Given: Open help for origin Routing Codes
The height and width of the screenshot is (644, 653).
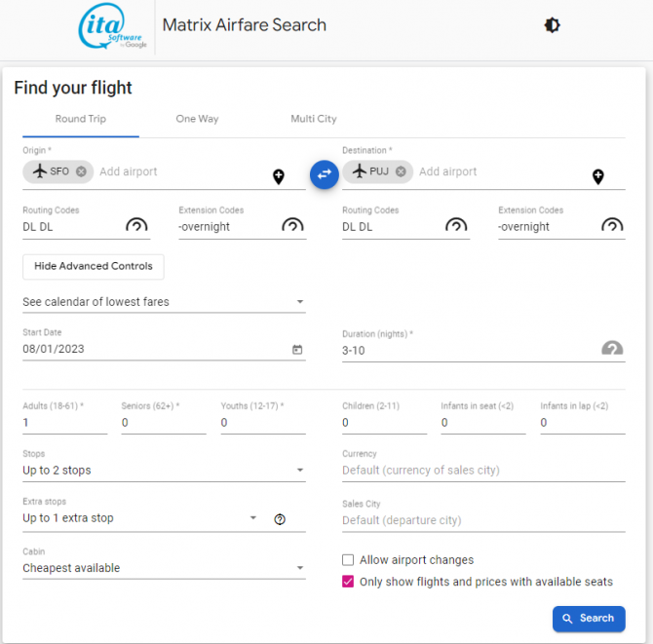Looking at the screenshot, I should point(137,226).
